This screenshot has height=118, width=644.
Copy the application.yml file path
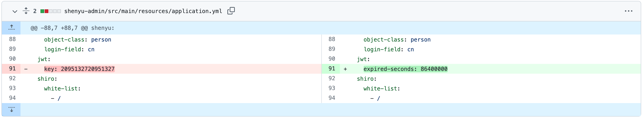click(x=231, y=11)
